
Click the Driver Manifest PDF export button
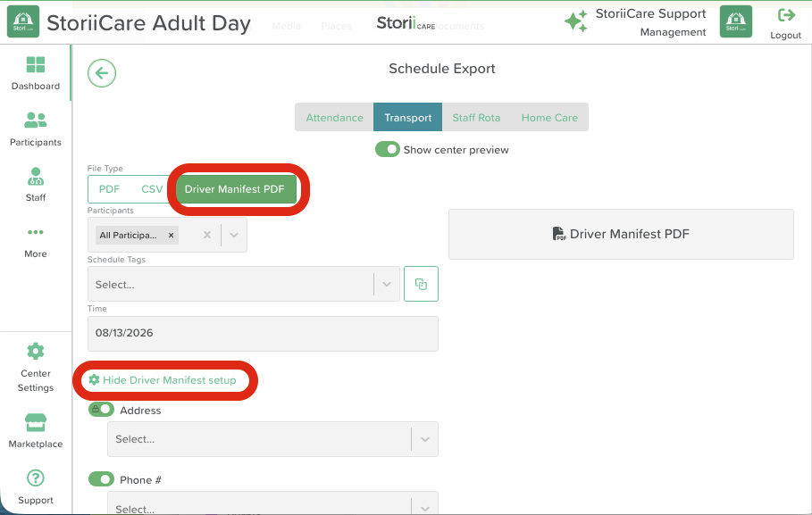621,234
